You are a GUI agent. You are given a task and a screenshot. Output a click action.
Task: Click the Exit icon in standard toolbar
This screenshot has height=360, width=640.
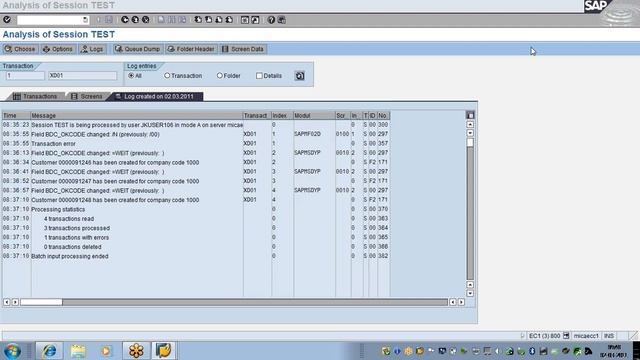click(x=135, y=20)
